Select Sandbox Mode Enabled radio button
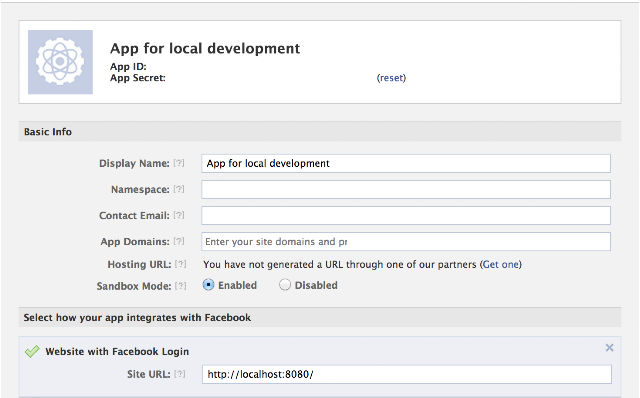Image resolution: width=640 pixels, height=398 pixels. (208, 285)
